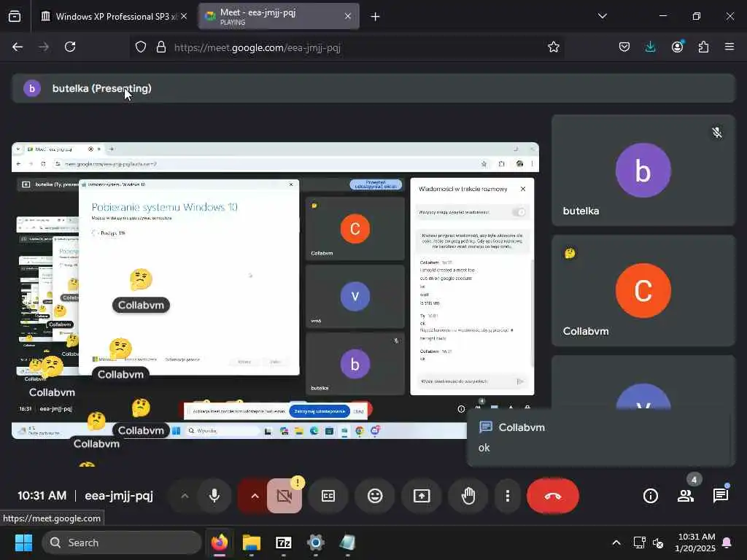Show hidden system tray icons
The height and width of the screenshot is (560, 747).
[616, 542]
